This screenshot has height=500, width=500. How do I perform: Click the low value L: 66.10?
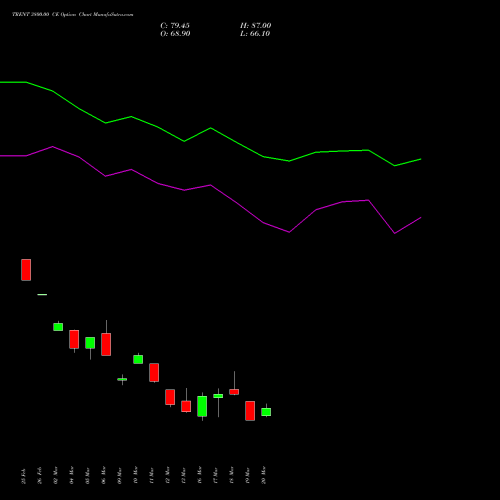[255, 34]
